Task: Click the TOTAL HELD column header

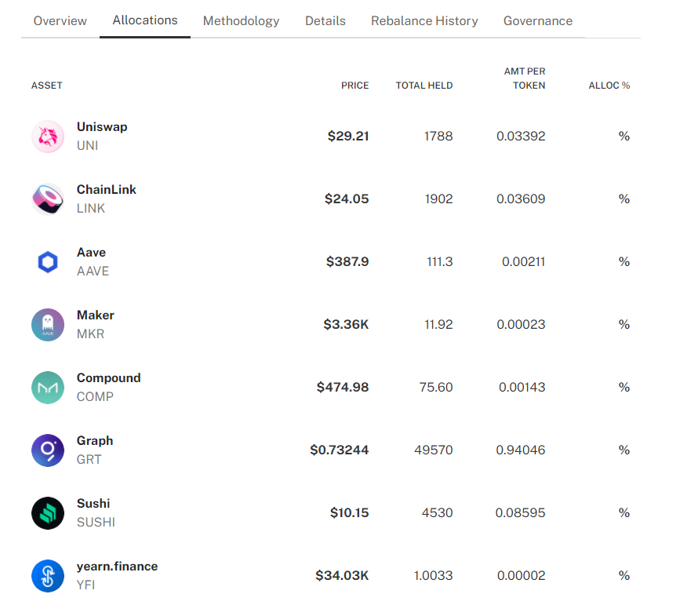Action: 424,86
